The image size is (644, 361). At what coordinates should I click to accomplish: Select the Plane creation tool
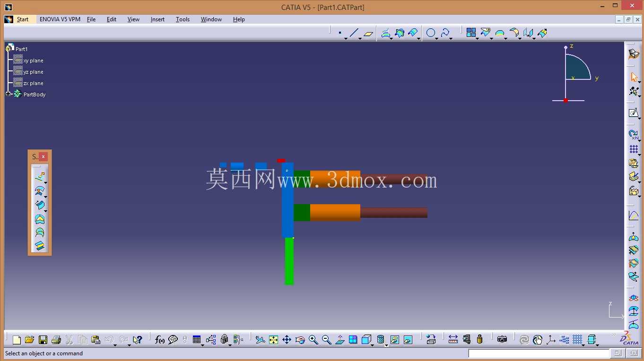(x=368, y=34)
